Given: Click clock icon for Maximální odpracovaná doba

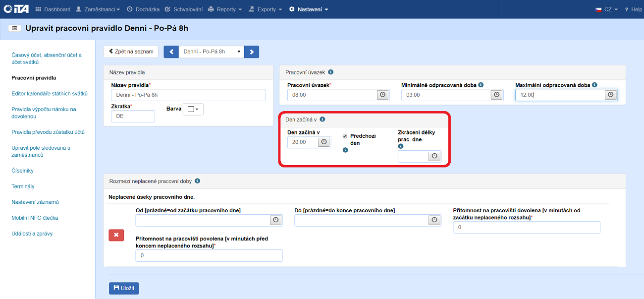Looking at the screenshot, I should [610, 95].
